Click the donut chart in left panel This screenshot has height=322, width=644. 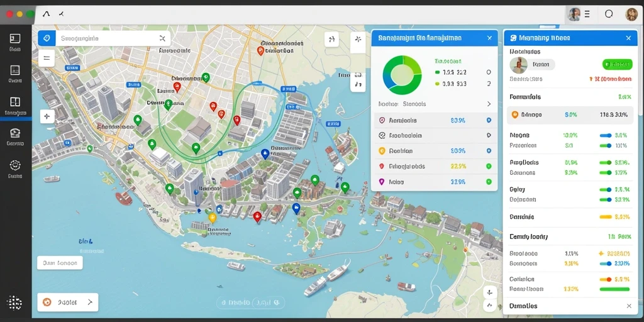point(402,75)
